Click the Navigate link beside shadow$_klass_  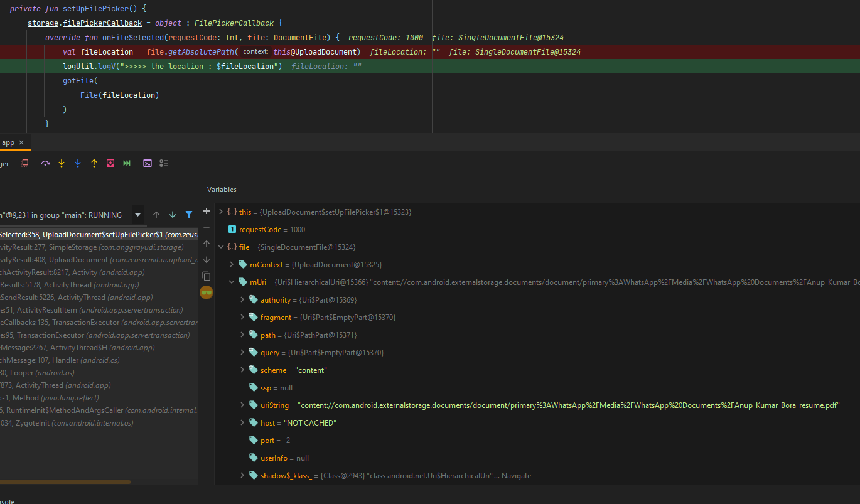(x=516, y=475)
